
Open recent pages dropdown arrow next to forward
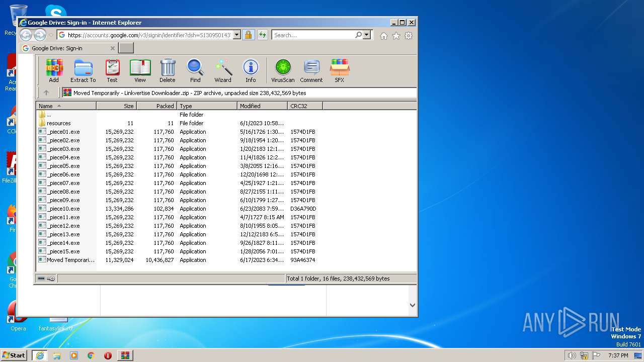(x=51, y=35)
